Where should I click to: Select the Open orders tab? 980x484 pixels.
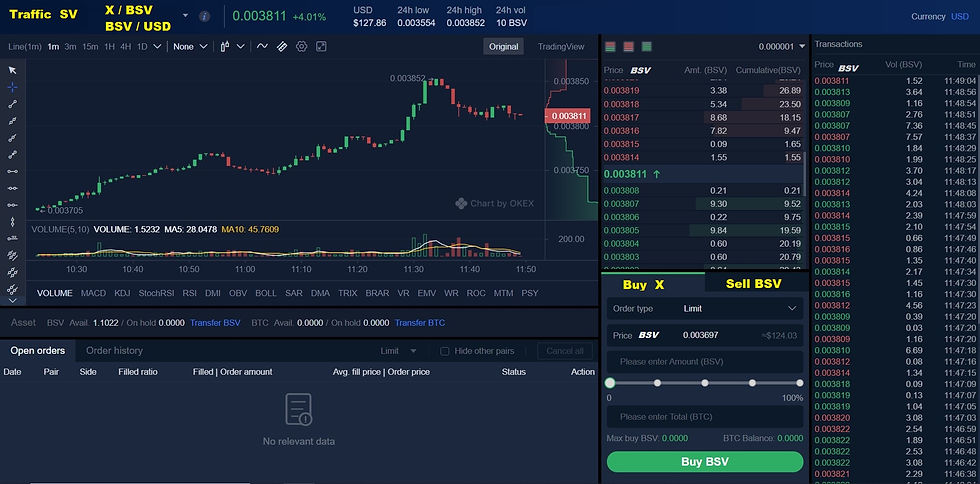[x=38, y=351]
